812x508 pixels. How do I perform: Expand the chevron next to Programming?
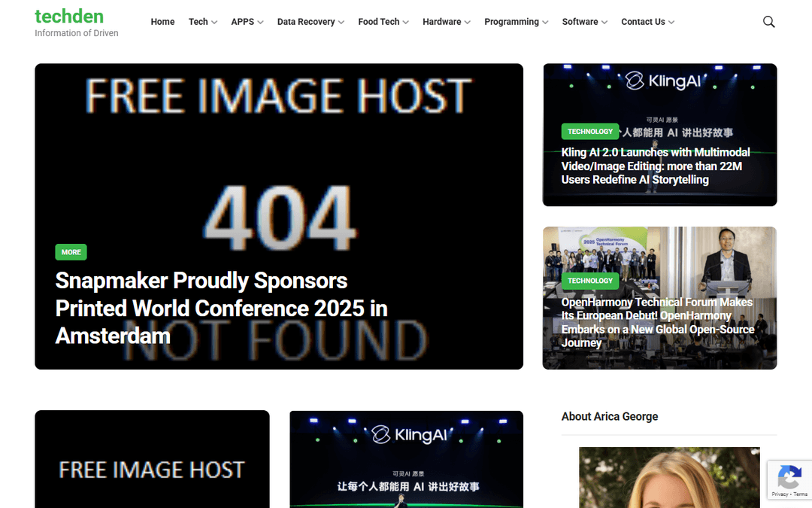tap(545, 23)
